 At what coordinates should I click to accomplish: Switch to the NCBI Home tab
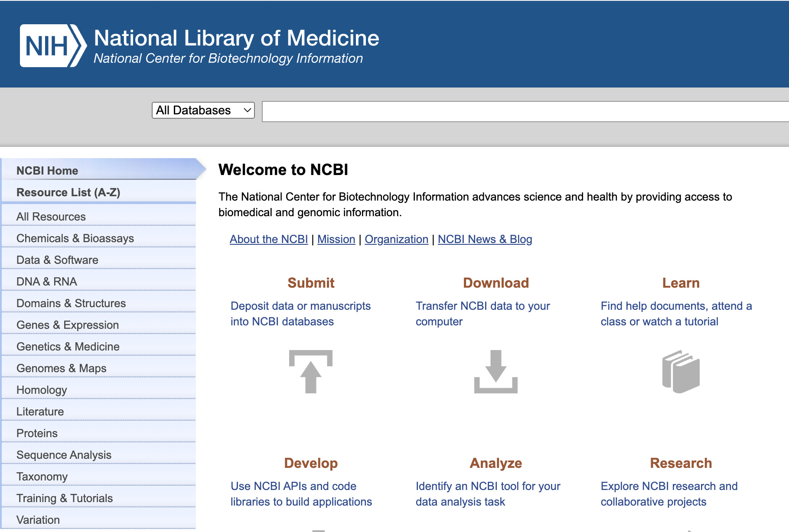tap(47, 170)
